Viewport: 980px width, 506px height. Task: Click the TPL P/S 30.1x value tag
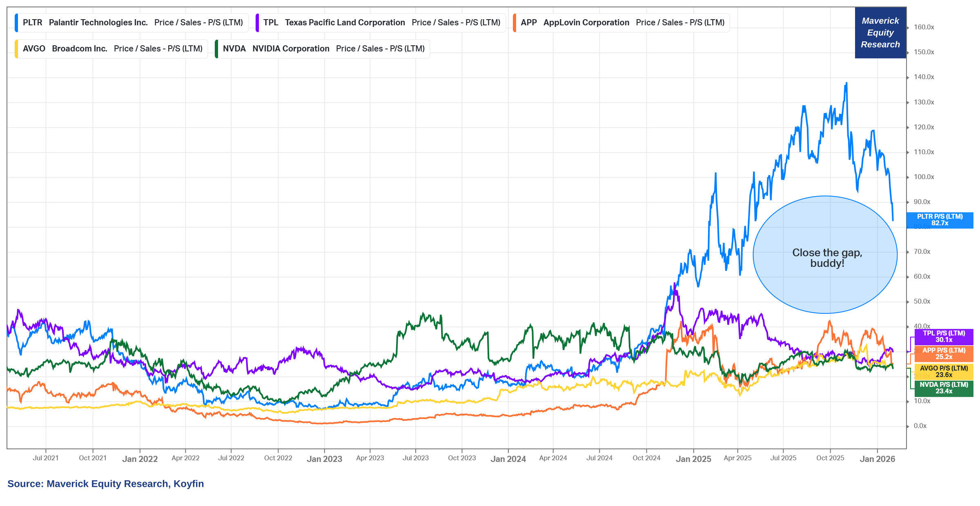(944, 337)
